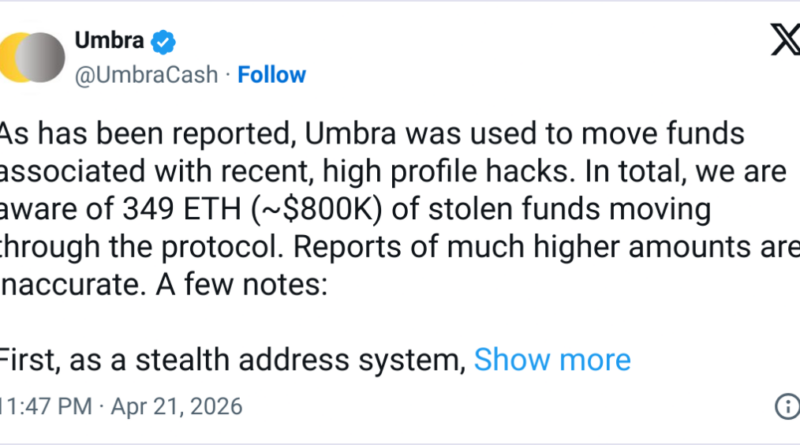Click the blue verified badge next to Umbra

click(x=162, y=42)
